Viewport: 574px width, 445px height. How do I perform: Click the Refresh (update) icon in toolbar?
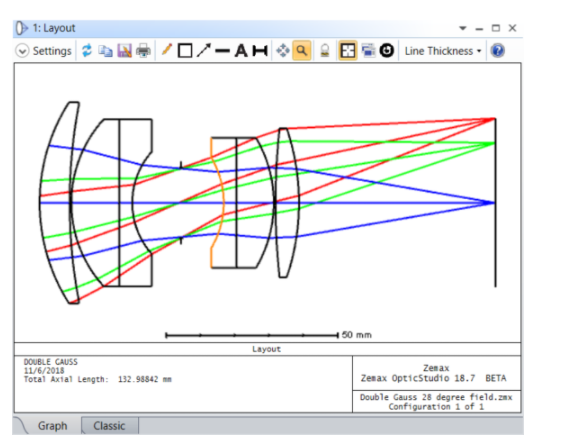click(x=87, y=51)
